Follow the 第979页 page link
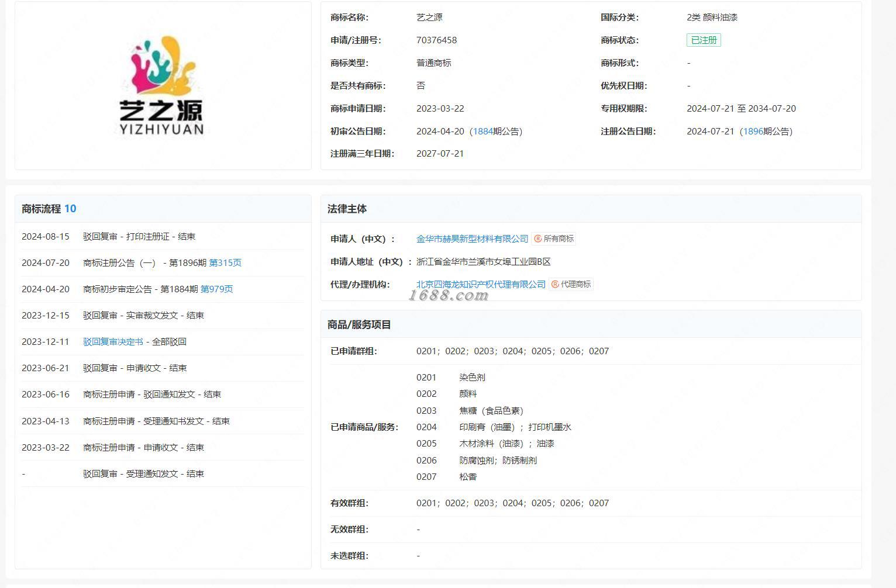This screenshot has height=588, width=896. pyautogui.click(x=216, y=289)
